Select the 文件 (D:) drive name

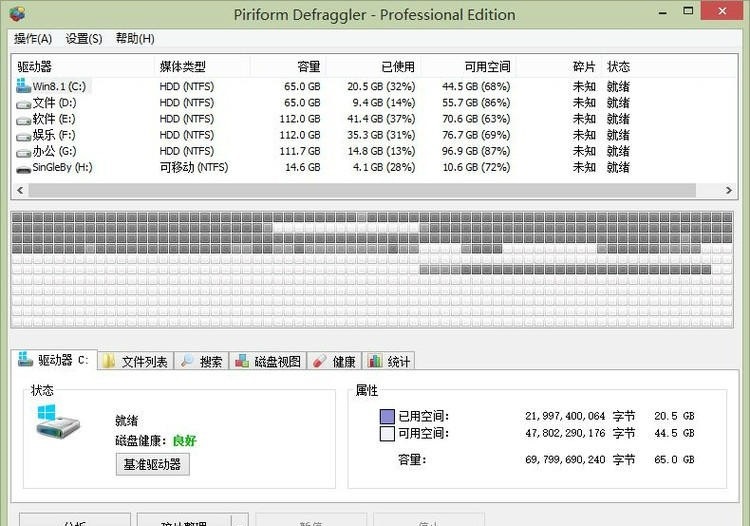(55, 103)
